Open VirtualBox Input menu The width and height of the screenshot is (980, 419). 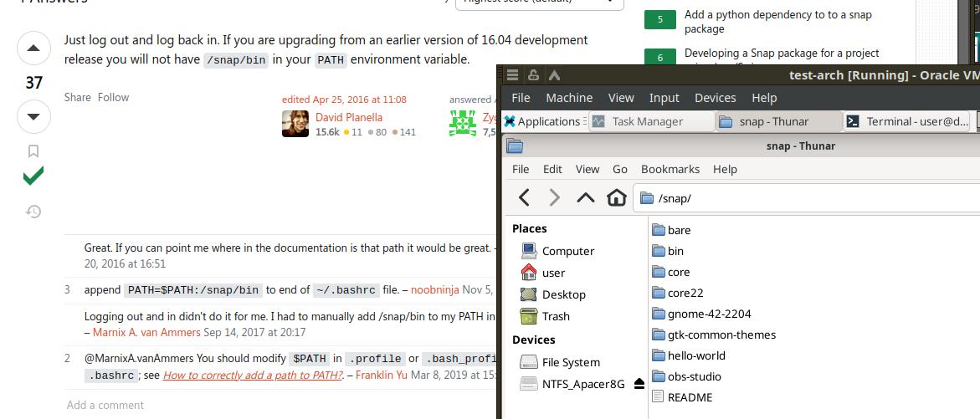click(x=664, y=98)
